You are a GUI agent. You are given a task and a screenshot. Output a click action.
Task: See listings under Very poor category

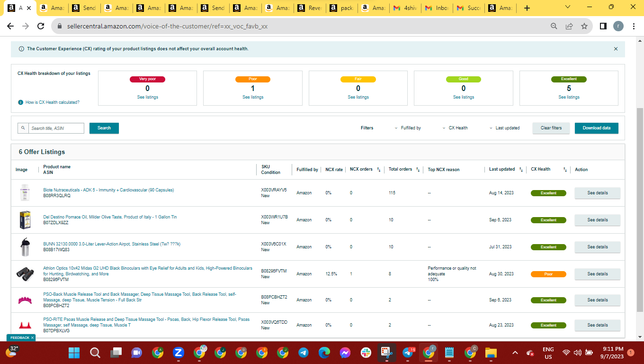click(147, 97)
